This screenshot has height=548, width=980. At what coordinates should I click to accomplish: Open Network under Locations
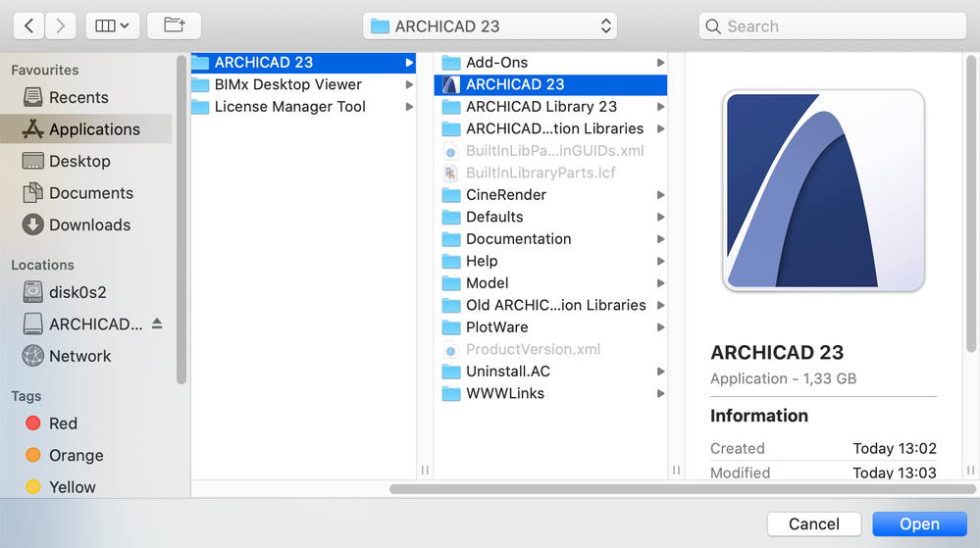pos(86,356)
